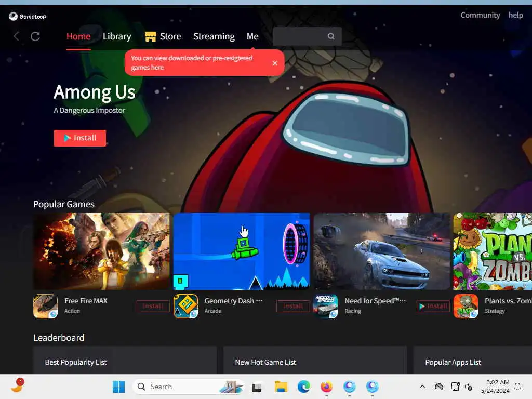Click the Store shop icon
This screenshot has width=532, height=399.
tap(150, 36)
